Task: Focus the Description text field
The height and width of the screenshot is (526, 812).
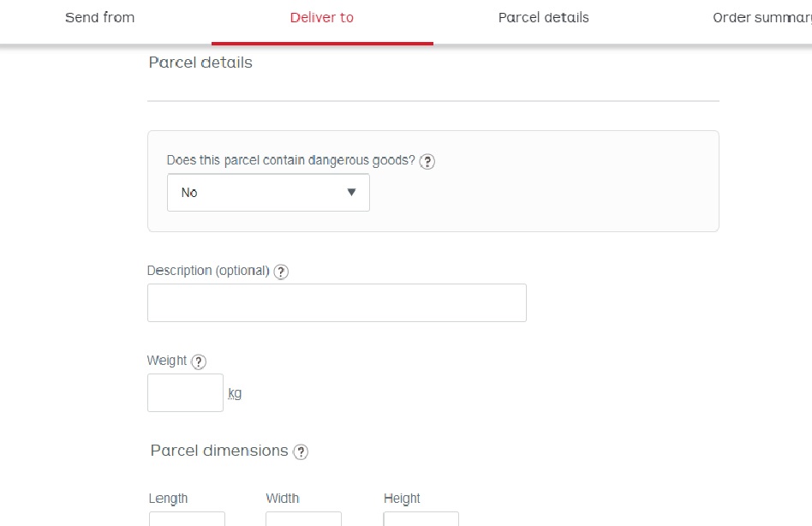Action: [337, 303]
